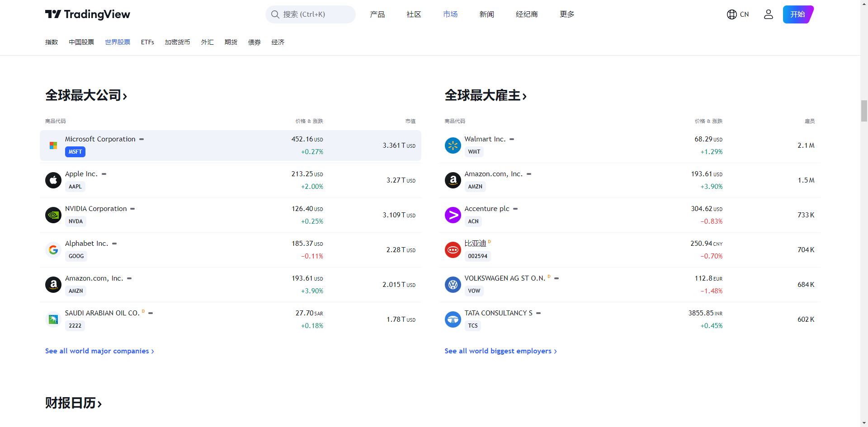Click the WMT ticker badge
Image resolution: width=868 pixels, height=427 pixels.
(474, 152)
